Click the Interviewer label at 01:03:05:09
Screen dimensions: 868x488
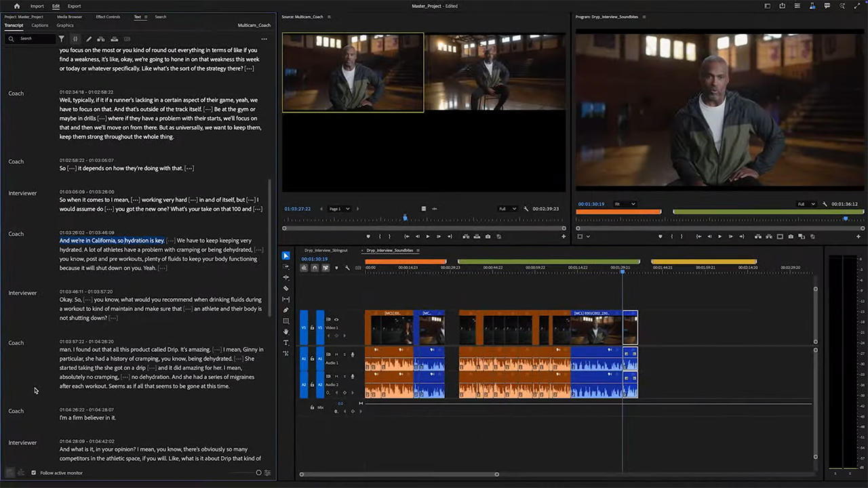[22, 193]
